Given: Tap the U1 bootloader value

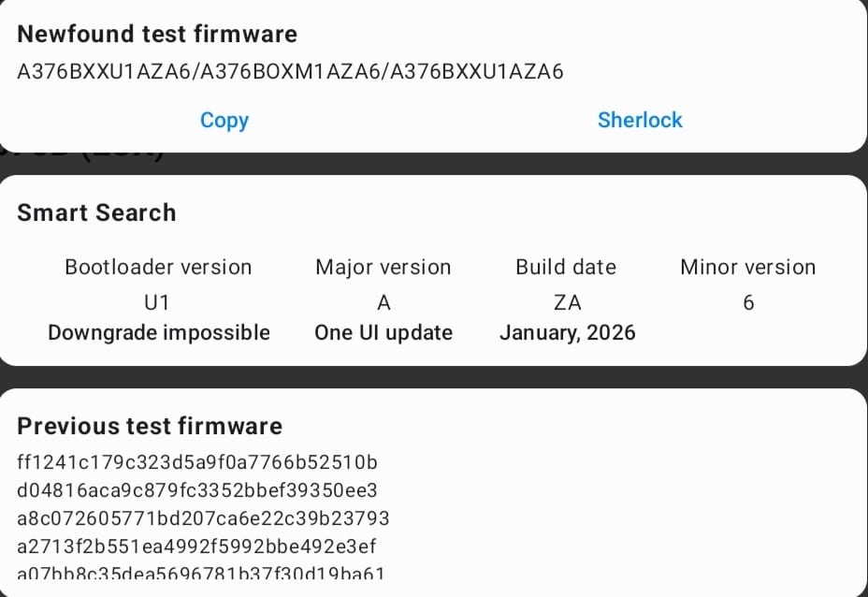Looking at the screenshot, I should 158,302.
